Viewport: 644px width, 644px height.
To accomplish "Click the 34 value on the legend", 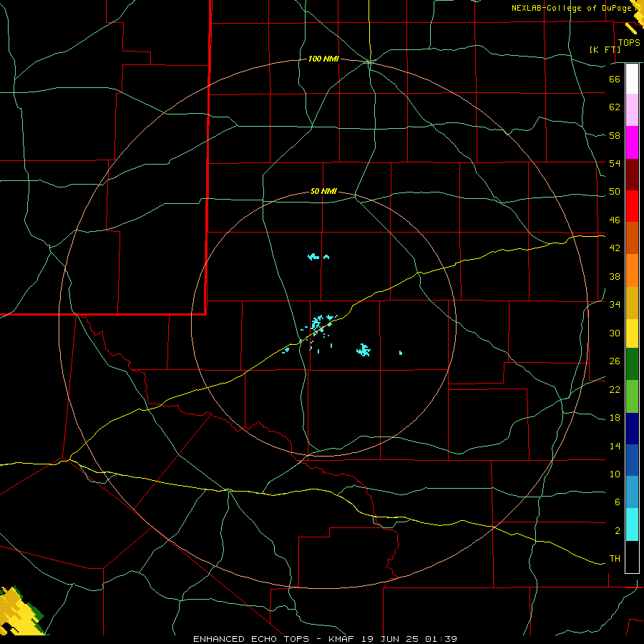I will pyautogui.click(x=615, y=305).
